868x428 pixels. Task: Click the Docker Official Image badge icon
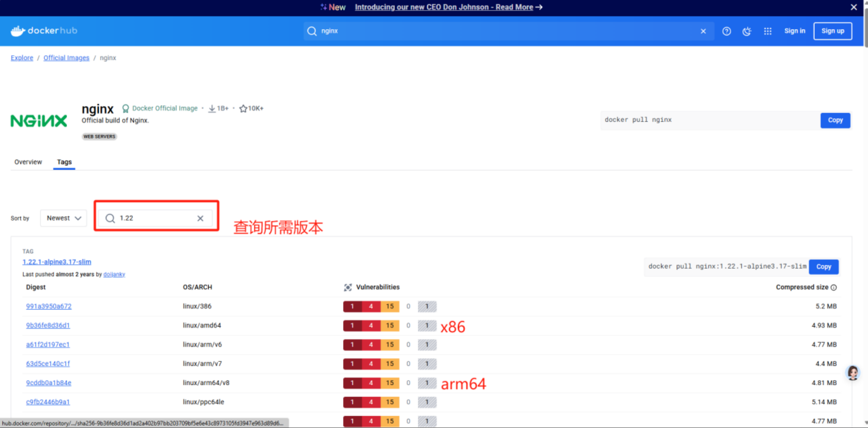(125, 108)
